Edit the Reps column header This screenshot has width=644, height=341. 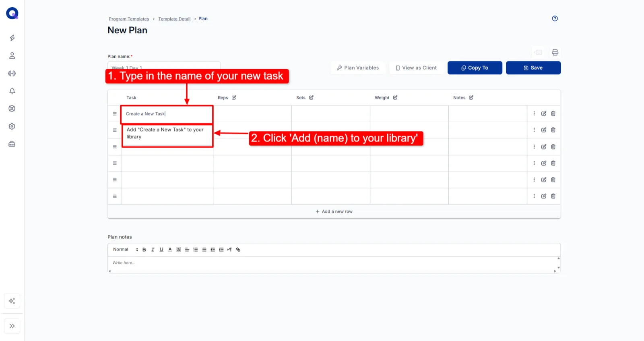point(234,97)
